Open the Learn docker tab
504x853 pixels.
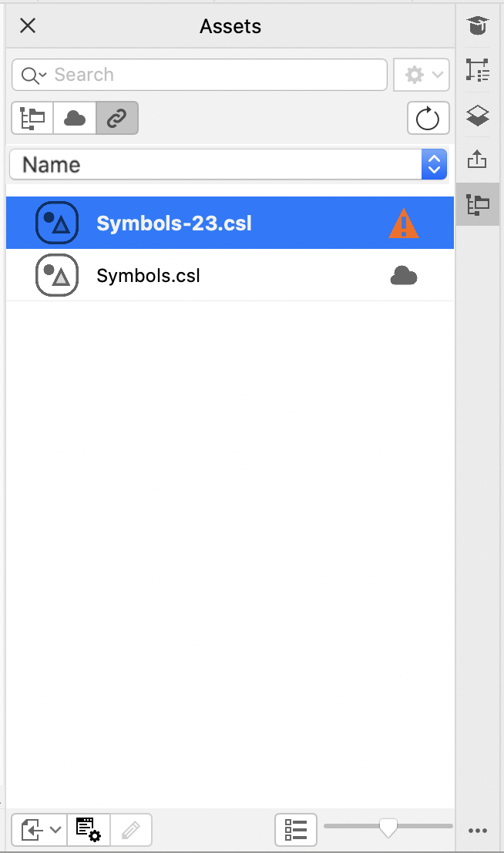point(478,27)
